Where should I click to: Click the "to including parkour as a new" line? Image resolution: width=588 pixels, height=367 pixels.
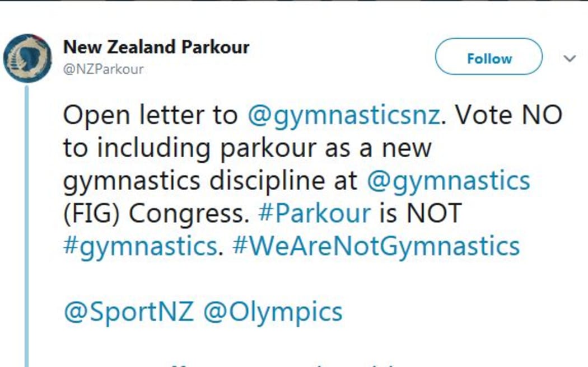tap(248, 148)
